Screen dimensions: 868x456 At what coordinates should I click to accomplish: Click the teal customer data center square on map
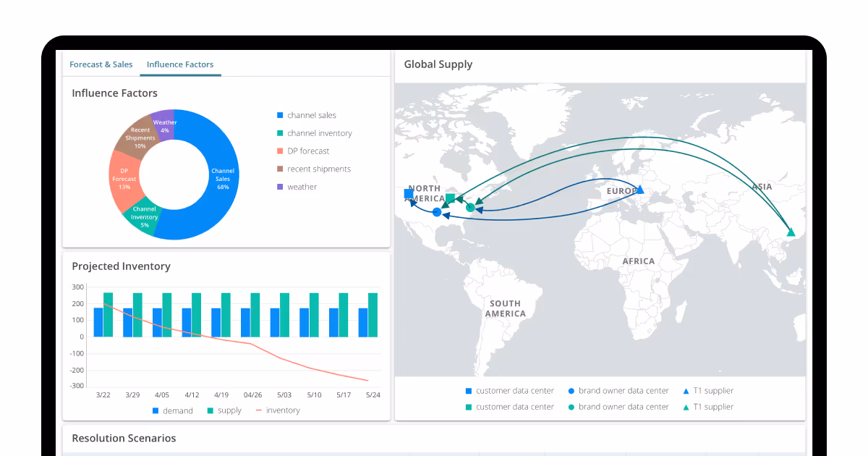click(450, 198)
